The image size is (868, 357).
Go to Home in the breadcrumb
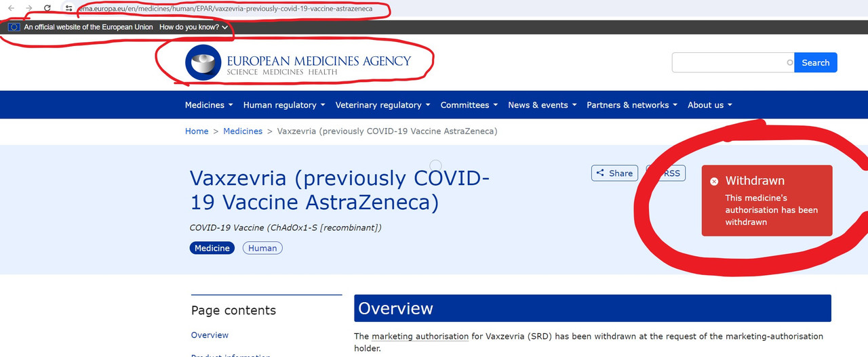click(x=197, y=131)
